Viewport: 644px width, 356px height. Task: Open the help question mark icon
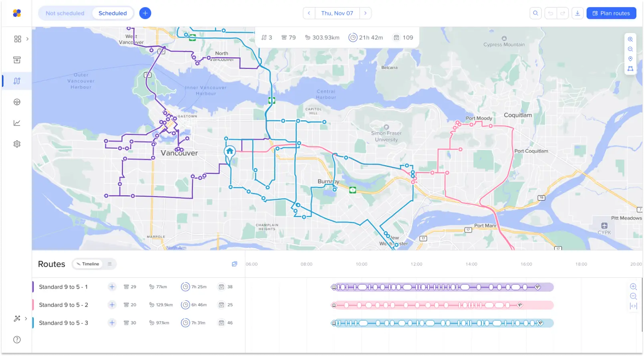pos(17,340)
